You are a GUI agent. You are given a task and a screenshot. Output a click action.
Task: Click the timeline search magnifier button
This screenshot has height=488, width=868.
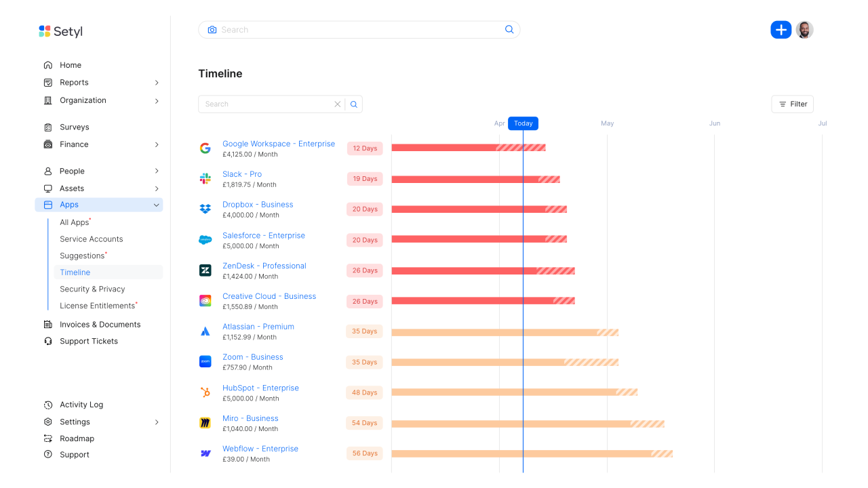(x=354, y=104)
